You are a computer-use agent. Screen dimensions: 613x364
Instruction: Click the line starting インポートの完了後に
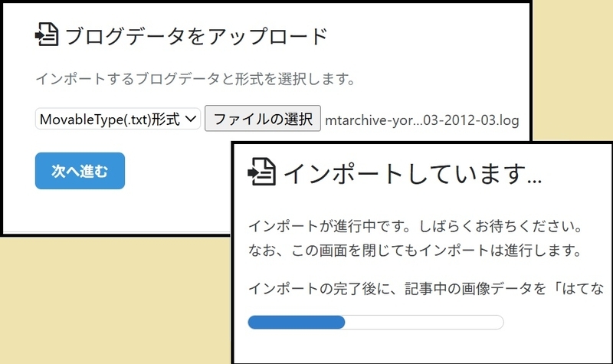tap(426, 289)
